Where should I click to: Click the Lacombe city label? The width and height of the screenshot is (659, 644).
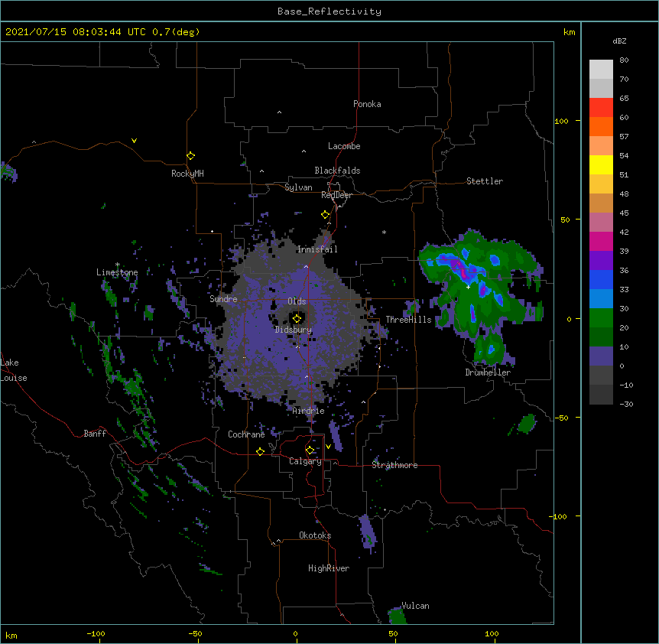point(344,146)
